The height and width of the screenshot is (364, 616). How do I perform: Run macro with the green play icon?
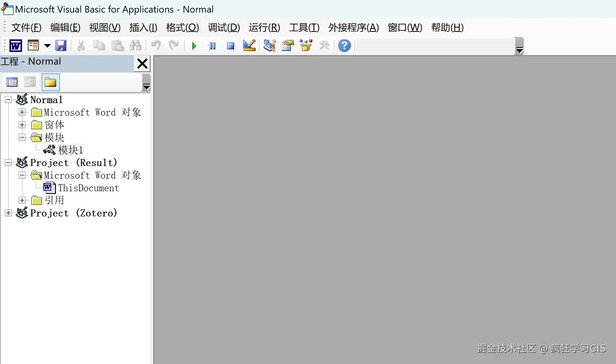coord(194,46)
